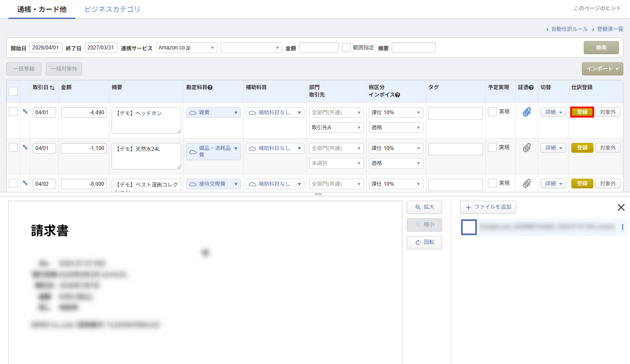This screenshot has width=630, height=364.
Task: Open the blue paperclip attachment for ヘッドホン
Action: pyautogui.click(x=527, y=112)
